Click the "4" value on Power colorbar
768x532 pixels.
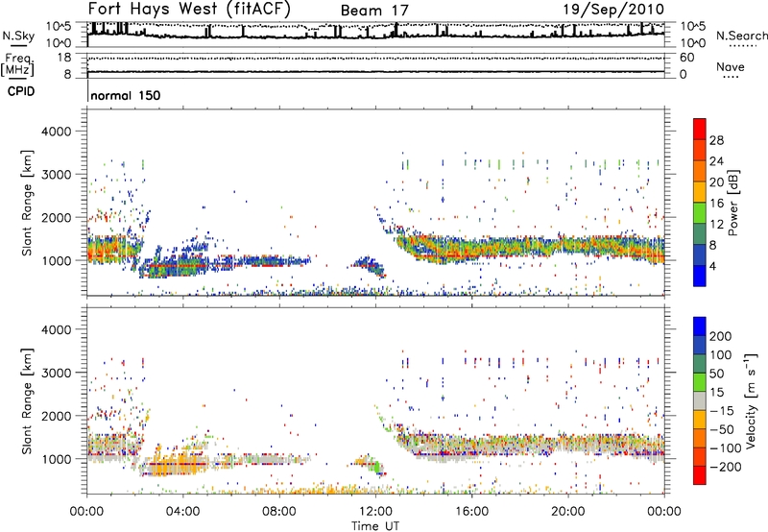coord(712,267)
